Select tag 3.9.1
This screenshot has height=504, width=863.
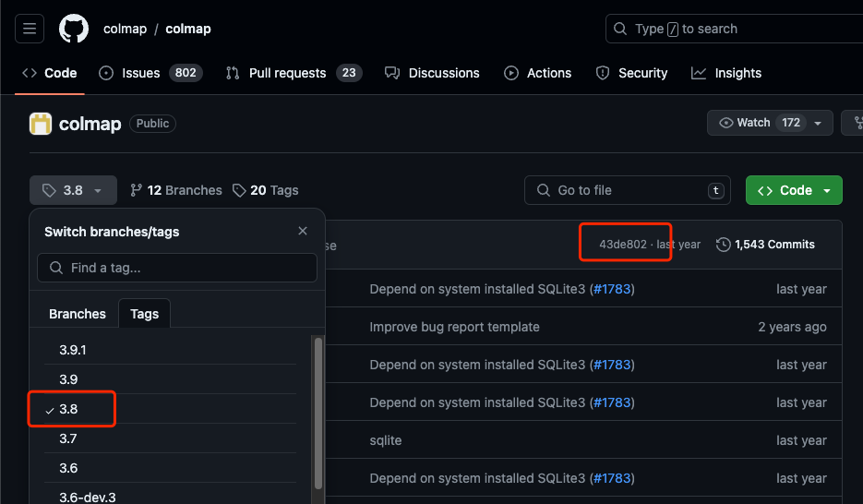tap(170, 350)
